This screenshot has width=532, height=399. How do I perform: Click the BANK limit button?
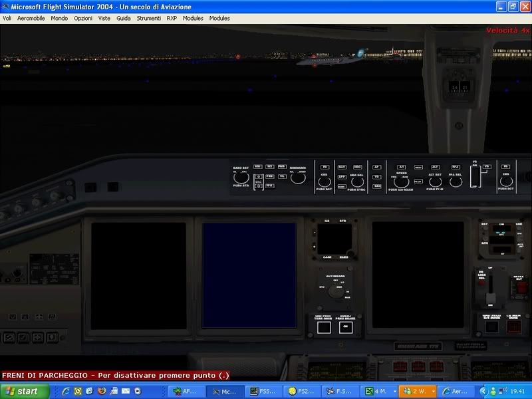tap(342, 187)
